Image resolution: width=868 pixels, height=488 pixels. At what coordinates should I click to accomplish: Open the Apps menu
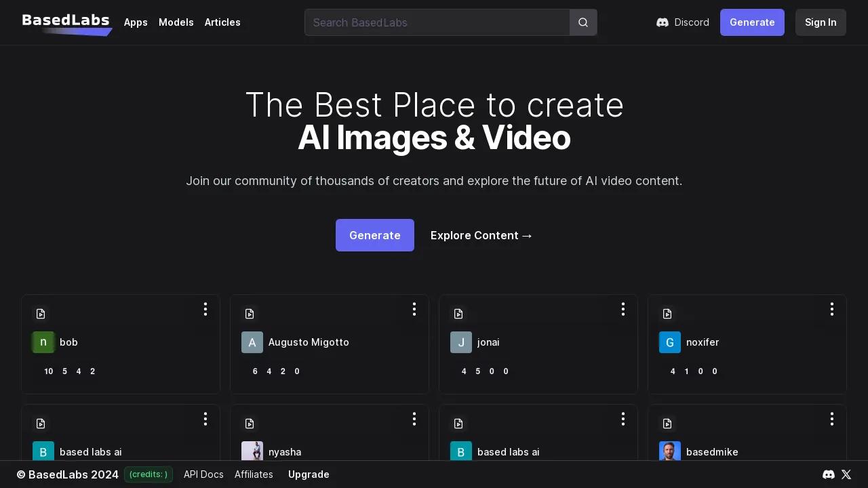136,22
